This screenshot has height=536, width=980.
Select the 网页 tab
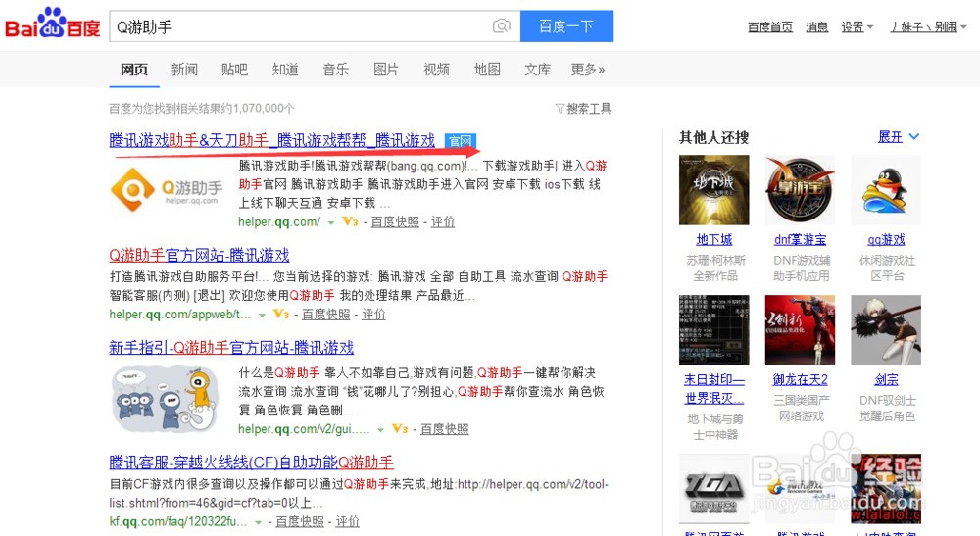pos(133,70)
